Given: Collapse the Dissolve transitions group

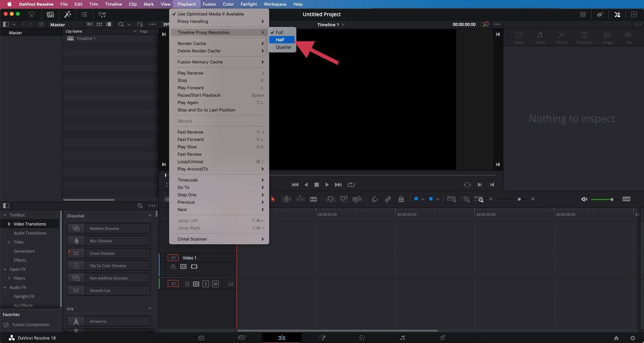Looking at the screenshot, I should (x=149, y=216).
